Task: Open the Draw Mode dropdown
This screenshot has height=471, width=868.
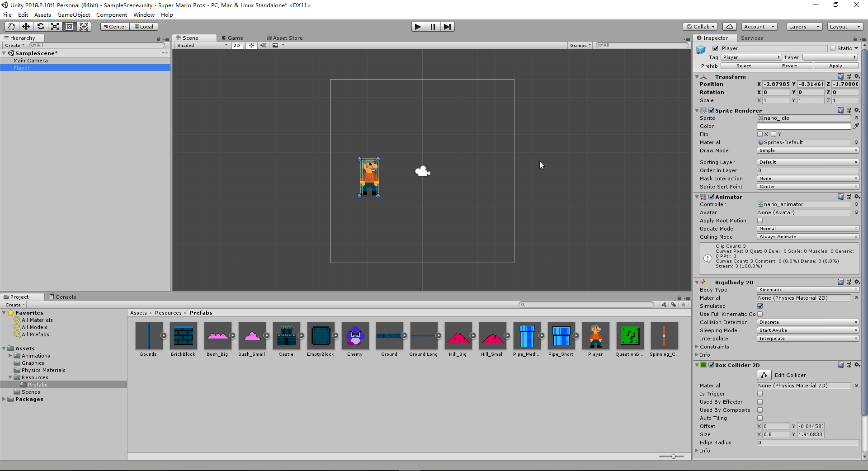Action: (808, 151)
